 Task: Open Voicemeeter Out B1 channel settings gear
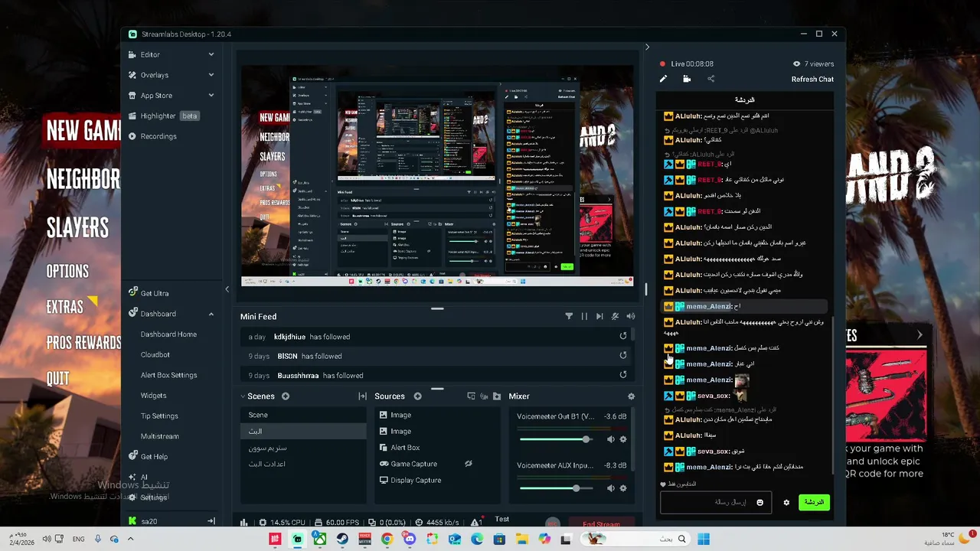click(x=623, y=439)
